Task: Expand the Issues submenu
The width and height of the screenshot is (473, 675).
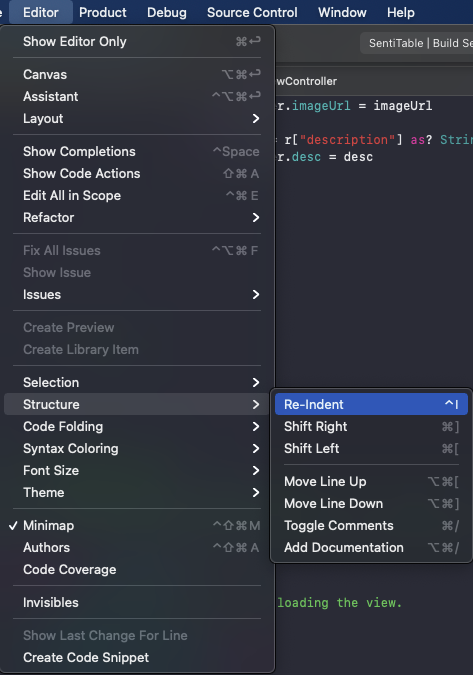Action: [x=139, y=294]
